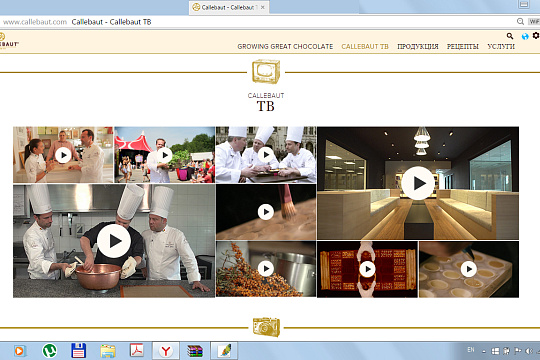
Task: Open the УСЛУГИ navigation link
Action: [x=501, y=47]
